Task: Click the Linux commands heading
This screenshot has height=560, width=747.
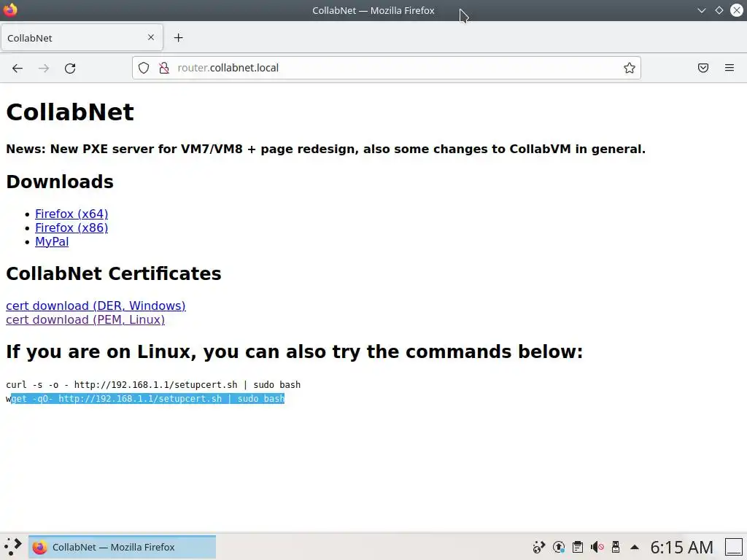Action: pos(295,352)
